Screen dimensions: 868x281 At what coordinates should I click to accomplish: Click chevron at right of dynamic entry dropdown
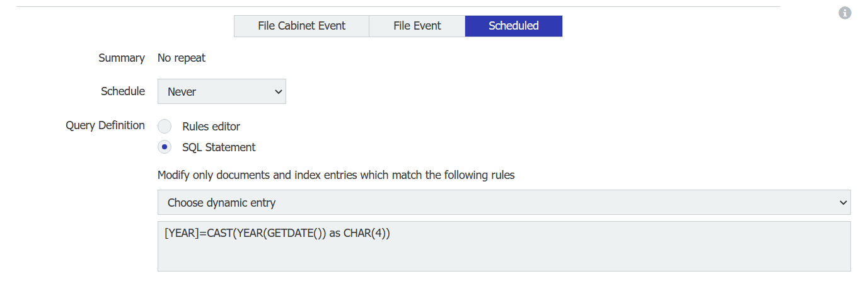pyautogui.click(x=843, y=203)
